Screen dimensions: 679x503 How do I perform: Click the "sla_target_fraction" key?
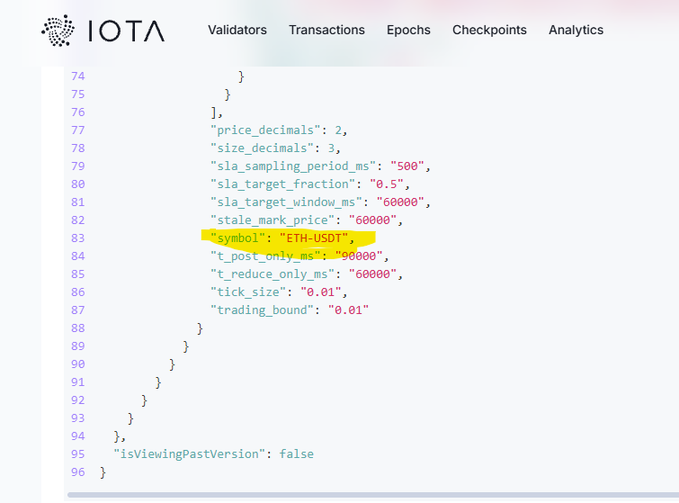(282, 184)
